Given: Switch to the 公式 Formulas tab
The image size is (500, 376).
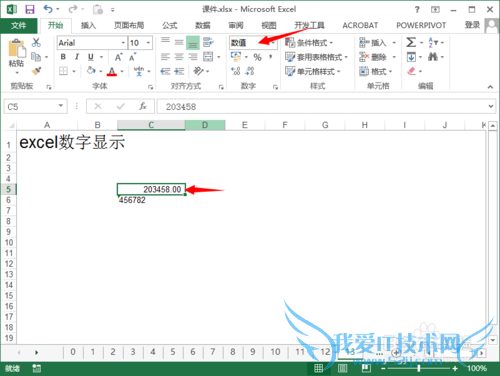Looking at the screenshot, I should [170, 25].
